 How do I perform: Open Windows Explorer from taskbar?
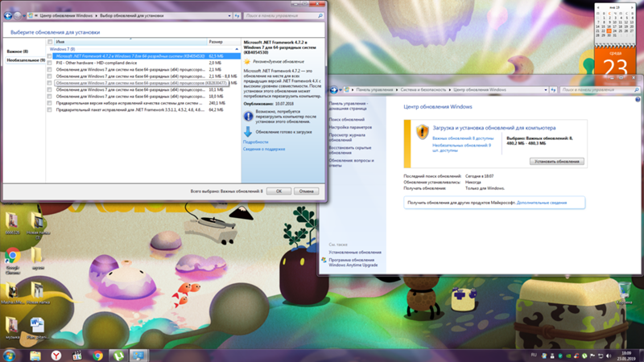35,356
